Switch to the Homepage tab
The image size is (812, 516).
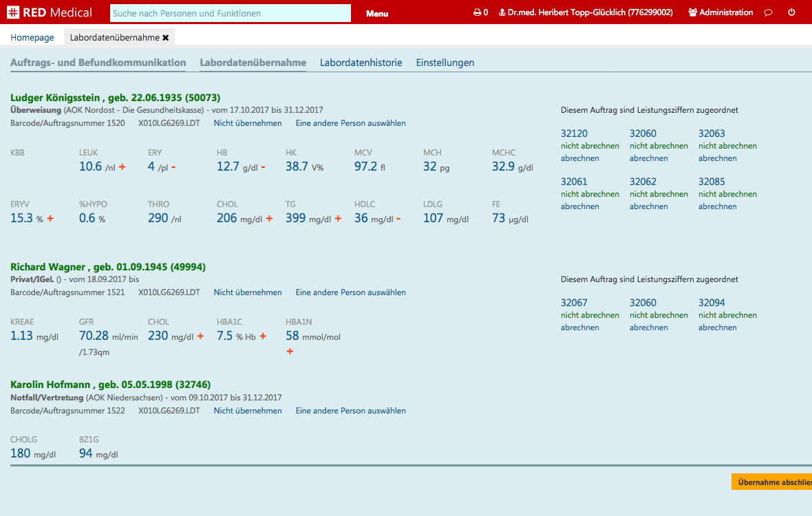coord(32,37)
